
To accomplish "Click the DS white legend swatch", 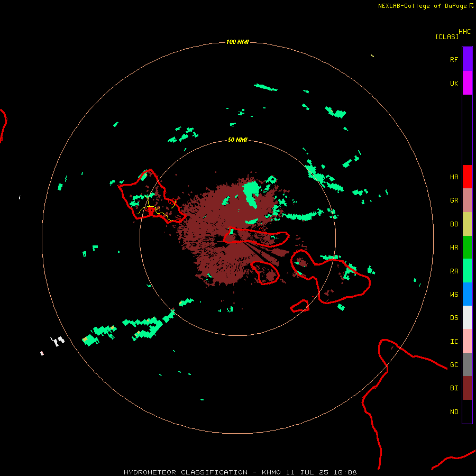I will pos(467,317).
